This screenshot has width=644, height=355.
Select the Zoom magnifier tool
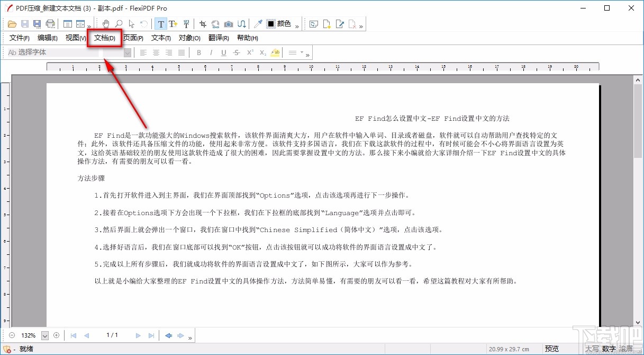pyautogui.click(x=119, y=24)
